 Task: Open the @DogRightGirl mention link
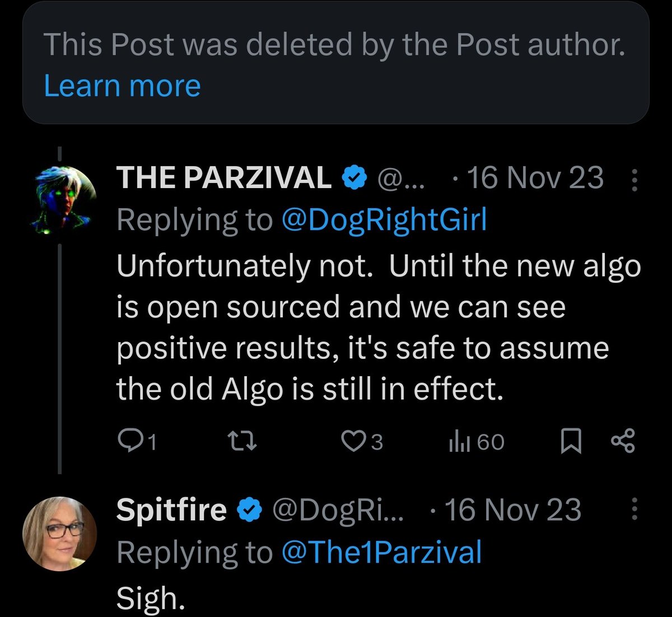(x=385, y=219)
